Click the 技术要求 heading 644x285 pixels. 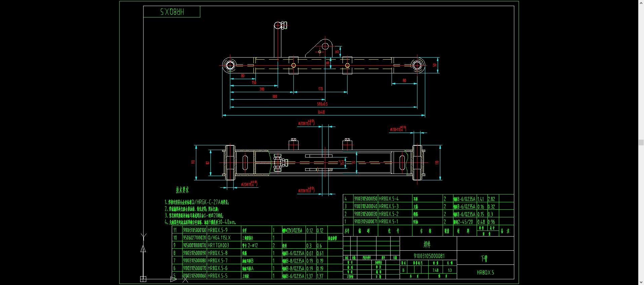tap(182, 190)
